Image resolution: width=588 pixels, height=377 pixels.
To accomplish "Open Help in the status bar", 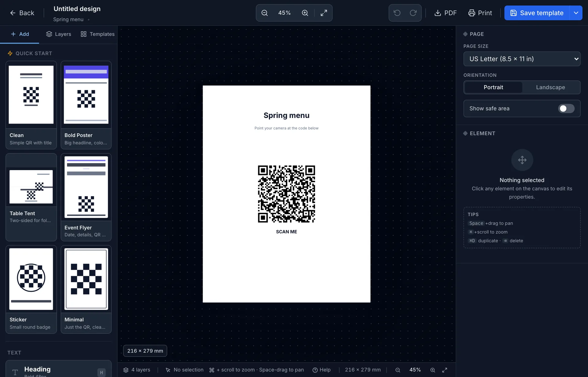I will tap(321, 370).
